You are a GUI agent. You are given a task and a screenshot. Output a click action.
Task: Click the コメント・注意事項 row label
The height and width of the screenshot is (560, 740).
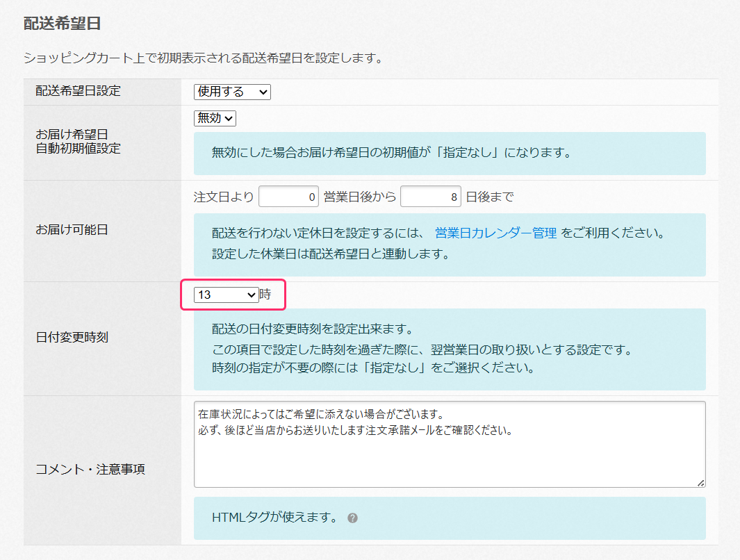point(90,470)
